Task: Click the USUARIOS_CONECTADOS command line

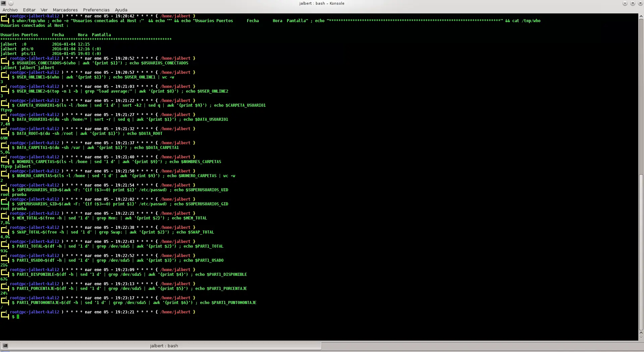Action: (100, 63)
